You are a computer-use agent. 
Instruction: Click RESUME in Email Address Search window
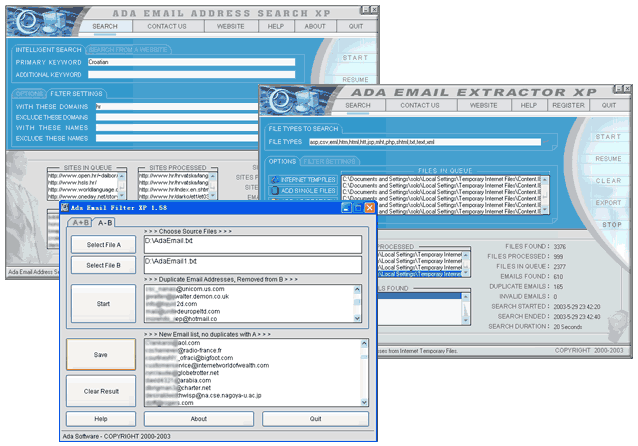coord(355,80)
